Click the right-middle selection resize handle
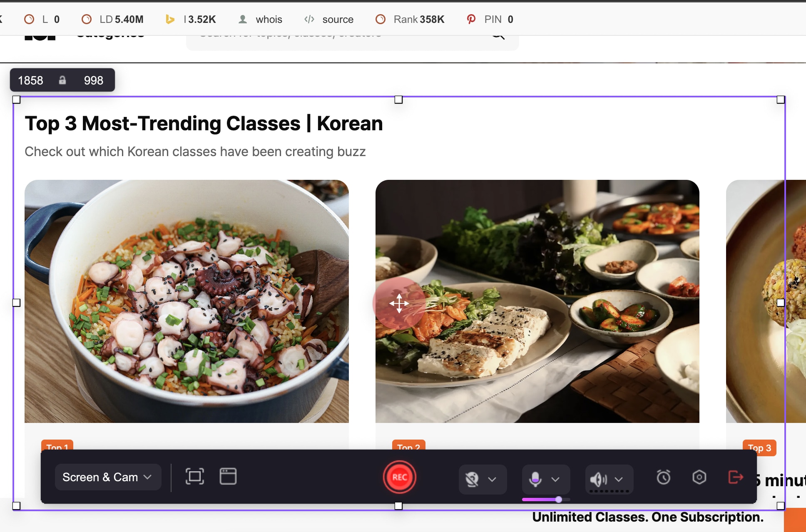The height and width of the screenshot is (532, 806). (x=781, y=303)
